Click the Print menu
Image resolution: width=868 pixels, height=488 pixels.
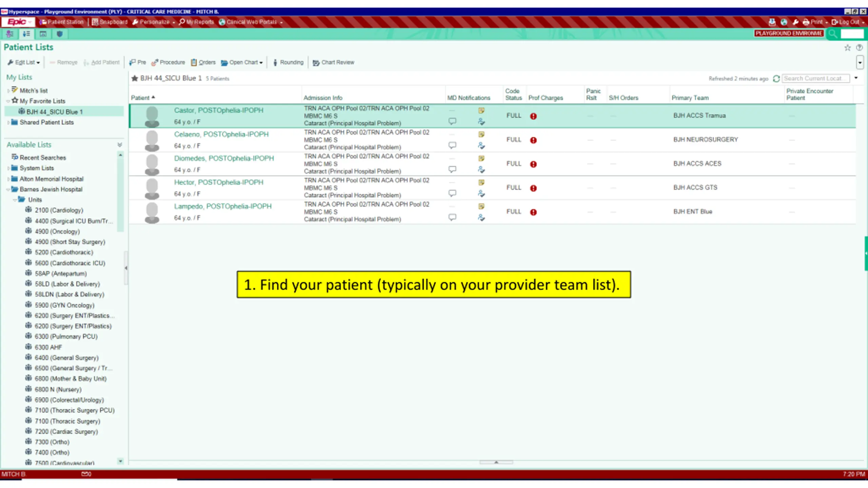point(815,22)
